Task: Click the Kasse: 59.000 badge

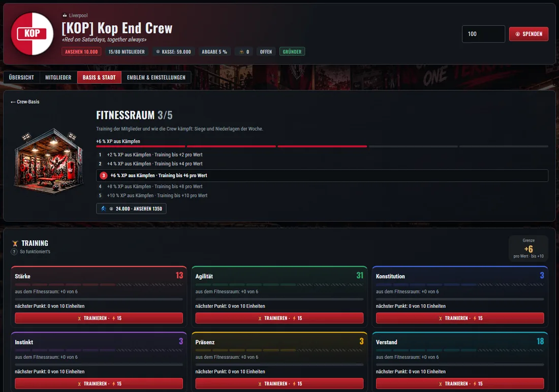Action: 173,52
